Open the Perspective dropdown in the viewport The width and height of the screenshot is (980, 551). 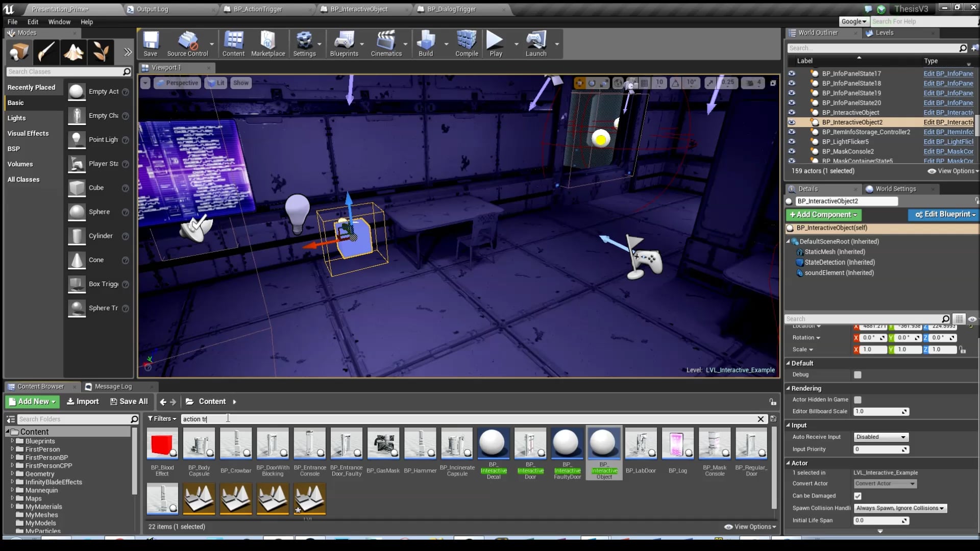[177, 82]
